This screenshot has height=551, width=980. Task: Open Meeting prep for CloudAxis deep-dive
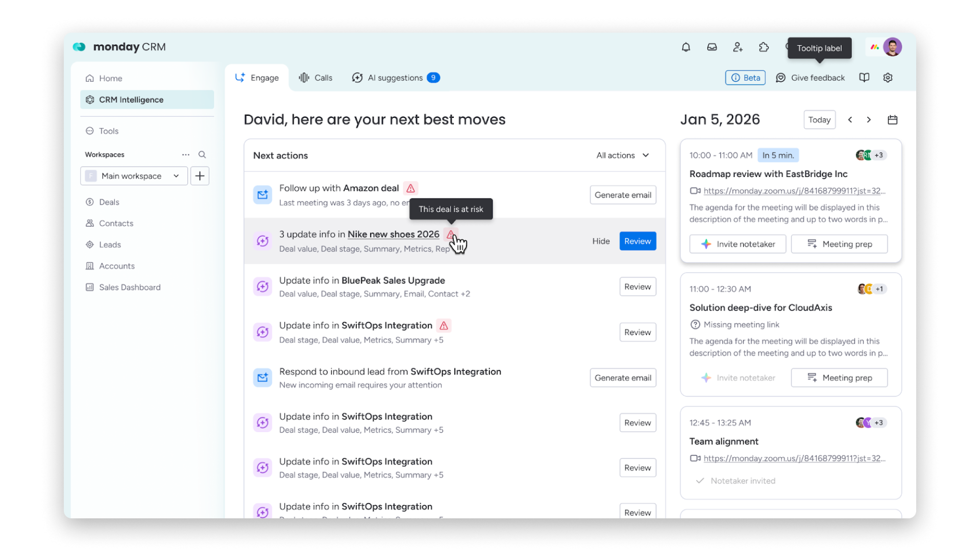[840, 378]
